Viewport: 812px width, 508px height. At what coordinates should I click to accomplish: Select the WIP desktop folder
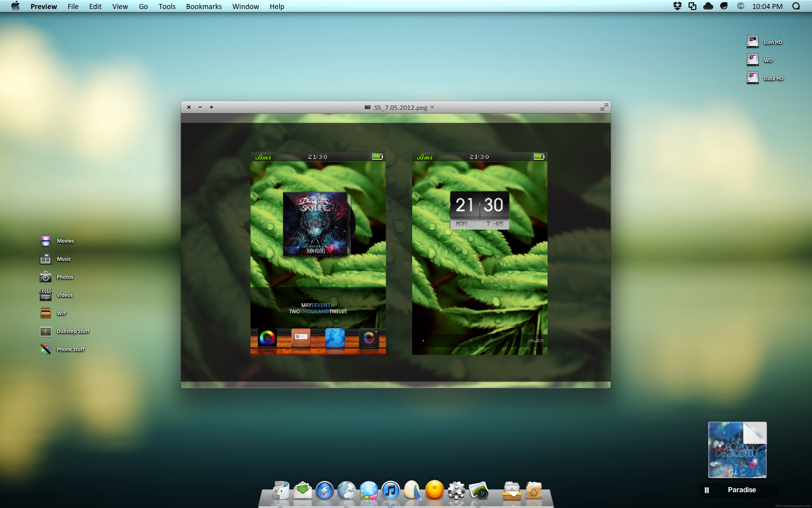(x=46, y=313)
